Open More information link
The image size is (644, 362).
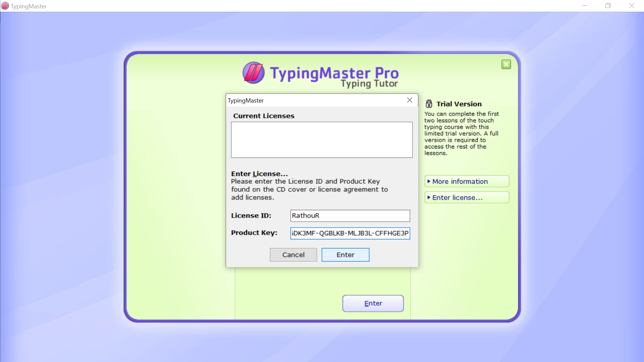(467, 181)
